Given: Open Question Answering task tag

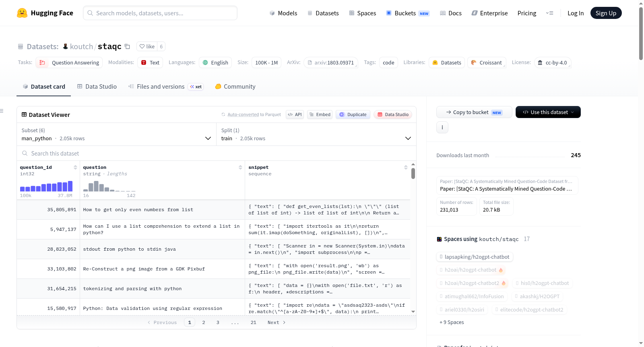Looking at the screenshot, I should pos(69,62).
